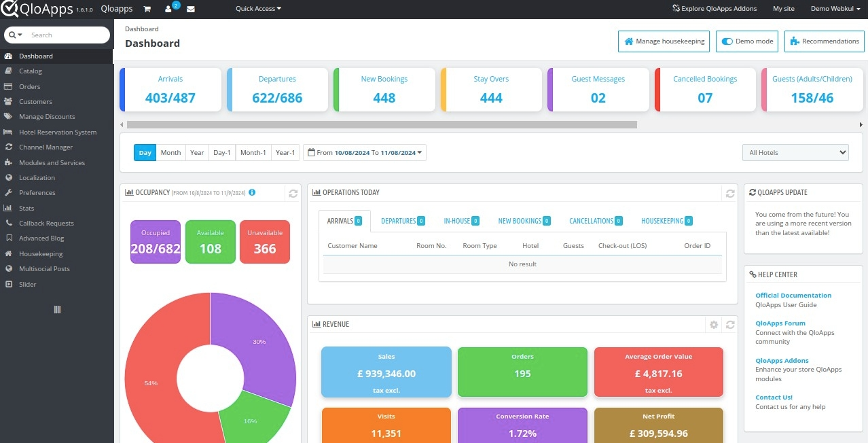Screen dimensions: 868x443
Task: Refresh the Revenue panel
Action: click(730, 325)
